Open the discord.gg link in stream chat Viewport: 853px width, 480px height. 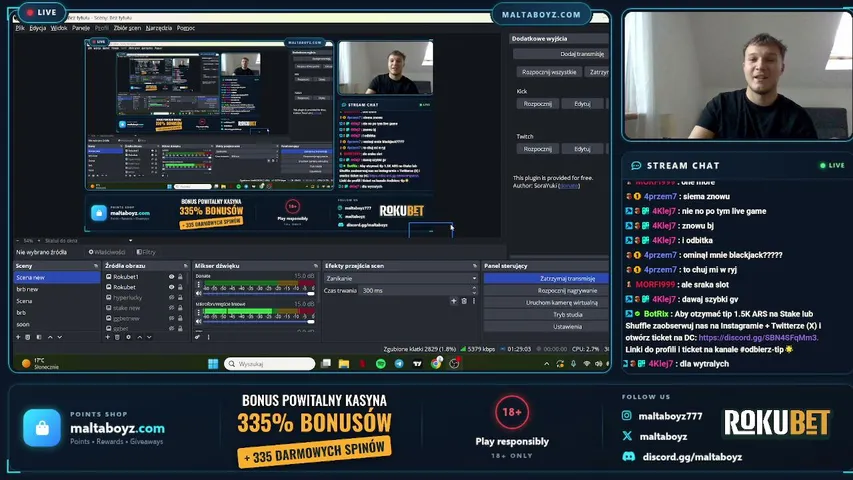758,338
